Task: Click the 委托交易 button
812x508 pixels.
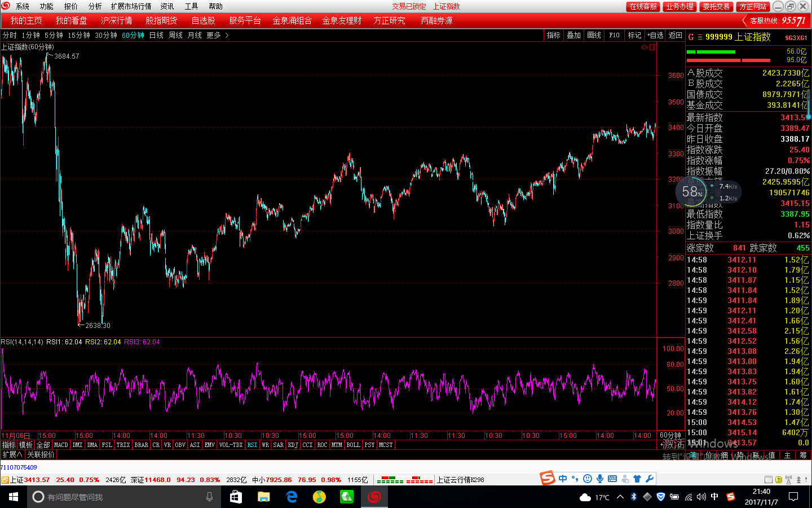Action: (716, 6)
